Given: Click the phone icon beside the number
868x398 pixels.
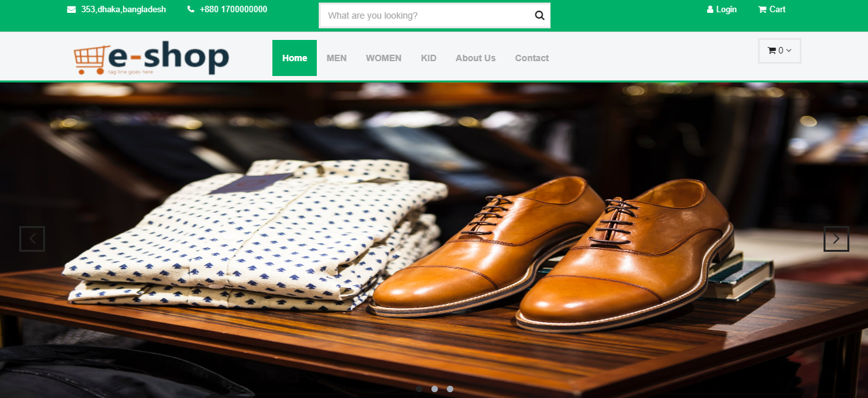Looking at the screenshot, I should click(x=191, y=10).
